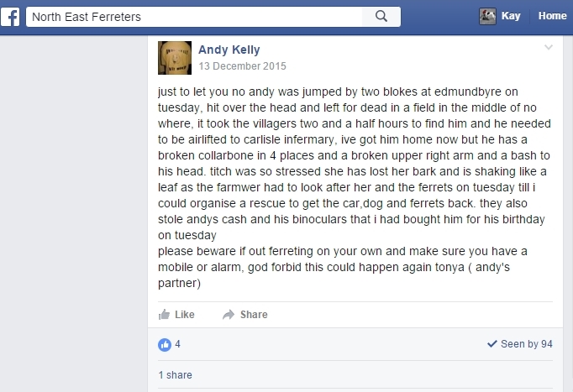573x392 pixels.
Task: Open the Seen by 94 list
Action: pyautogui.click(x=526, y=344)
